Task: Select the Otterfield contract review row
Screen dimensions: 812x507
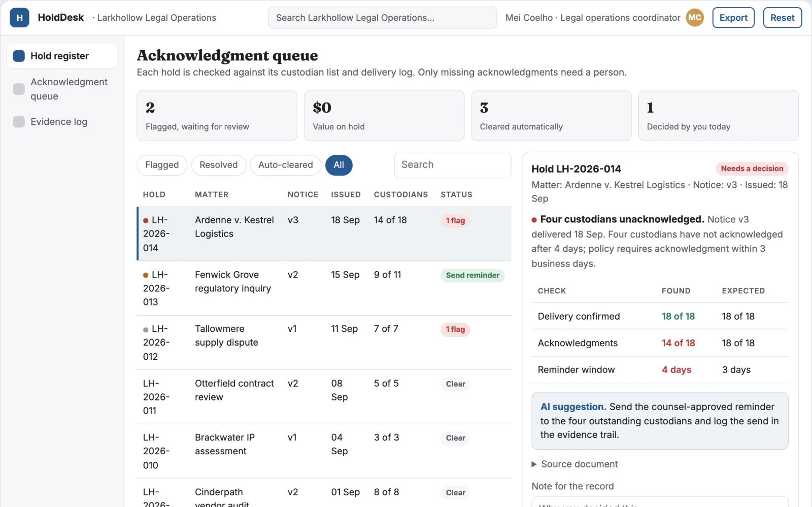Action: pos(324,397)
